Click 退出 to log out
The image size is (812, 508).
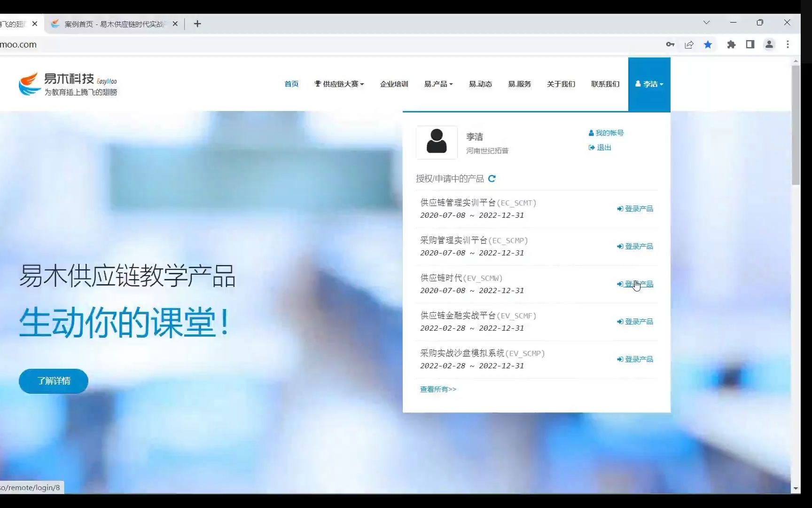coord(600,148)
